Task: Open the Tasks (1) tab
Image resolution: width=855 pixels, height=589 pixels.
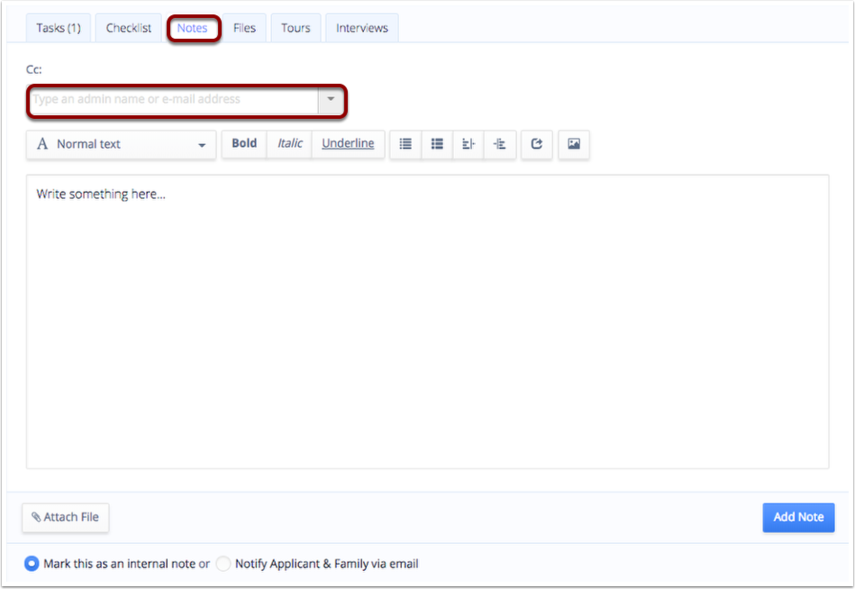Action: pyautogui.click(x=58, y=28)
